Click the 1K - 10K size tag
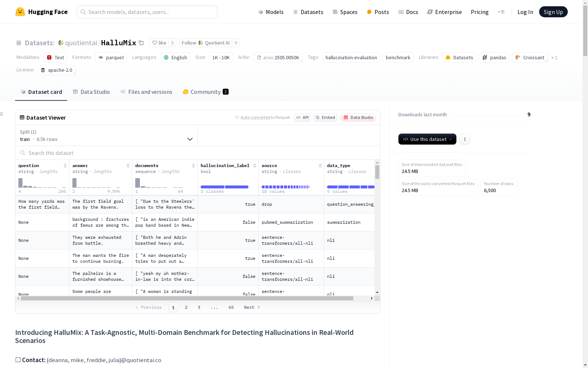 pyautogui.click(x=221, y=57)
